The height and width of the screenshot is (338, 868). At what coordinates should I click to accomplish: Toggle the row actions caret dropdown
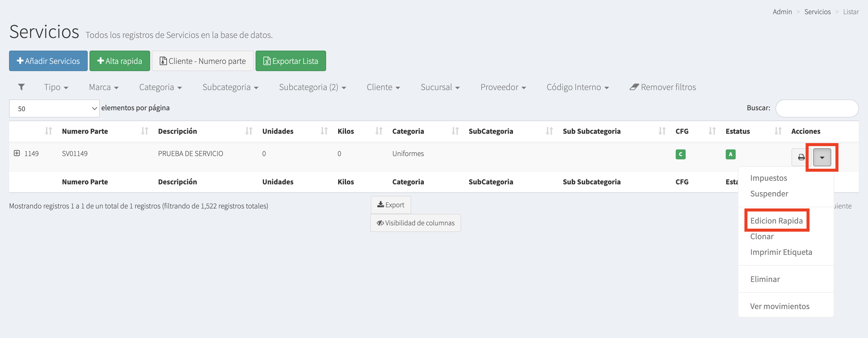click(822, 157)
